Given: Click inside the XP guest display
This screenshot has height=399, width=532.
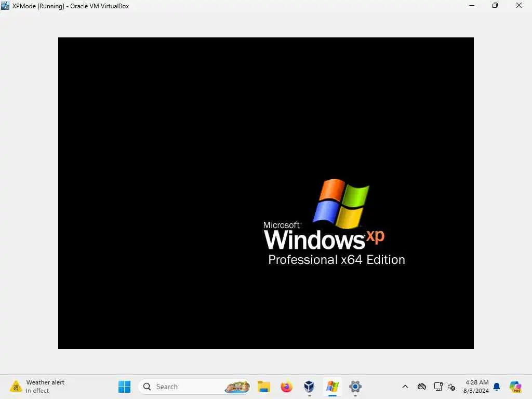Looking at the screenshot, I should pyautogui.click(x=265, y=193).
